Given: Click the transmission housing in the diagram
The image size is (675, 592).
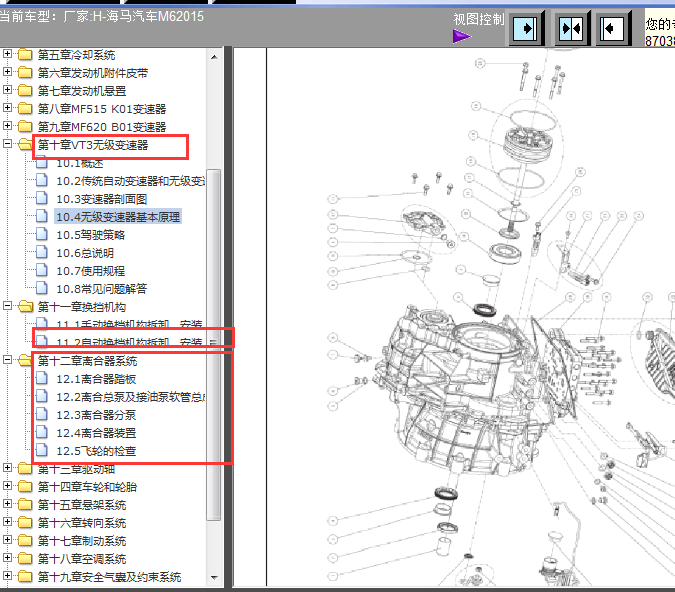Looking at the screenshot, I should point(461,392).
